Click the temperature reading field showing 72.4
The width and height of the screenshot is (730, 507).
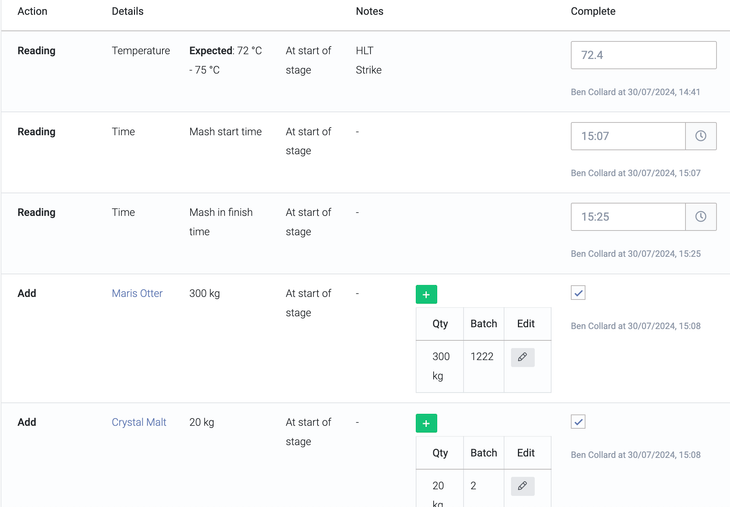click(x=643, y=55)
